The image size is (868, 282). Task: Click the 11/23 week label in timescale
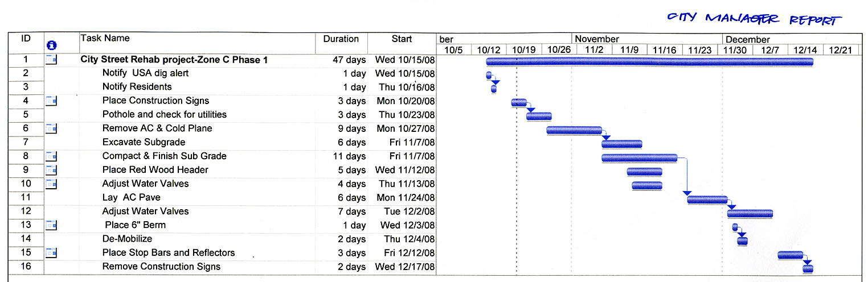click(700, 50)
